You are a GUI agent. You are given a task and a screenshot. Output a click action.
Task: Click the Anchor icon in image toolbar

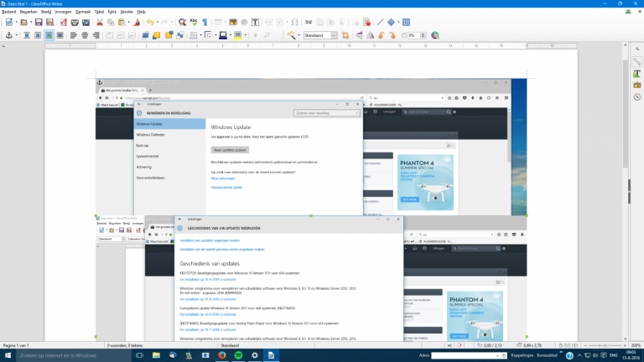pyautogui.click(x=8, y=36)
